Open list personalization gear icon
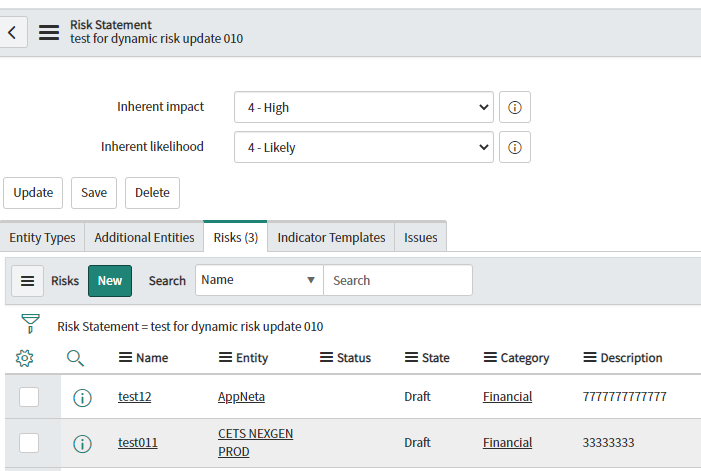The image size is (701, 471). (x=25, y=357)
